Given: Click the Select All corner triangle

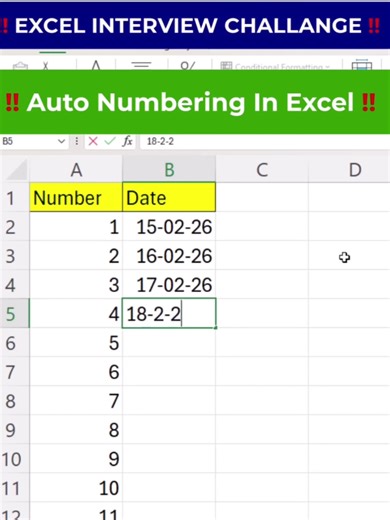Looking at the screenshot, I should (16, 170).
